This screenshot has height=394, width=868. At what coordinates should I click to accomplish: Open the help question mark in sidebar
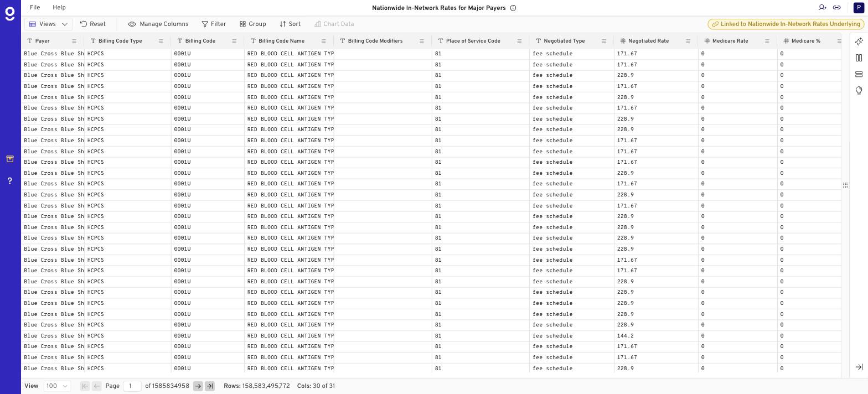coord(10,181)
